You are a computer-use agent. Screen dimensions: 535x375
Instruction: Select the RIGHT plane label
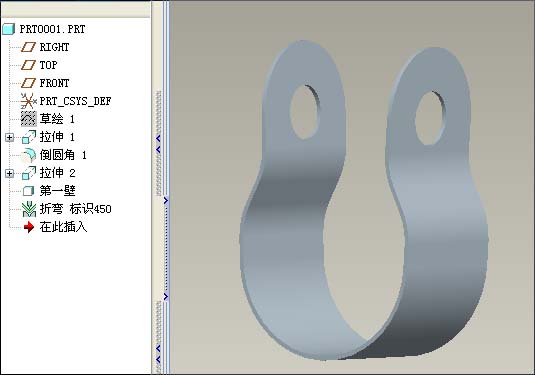[x=54, y=47]
